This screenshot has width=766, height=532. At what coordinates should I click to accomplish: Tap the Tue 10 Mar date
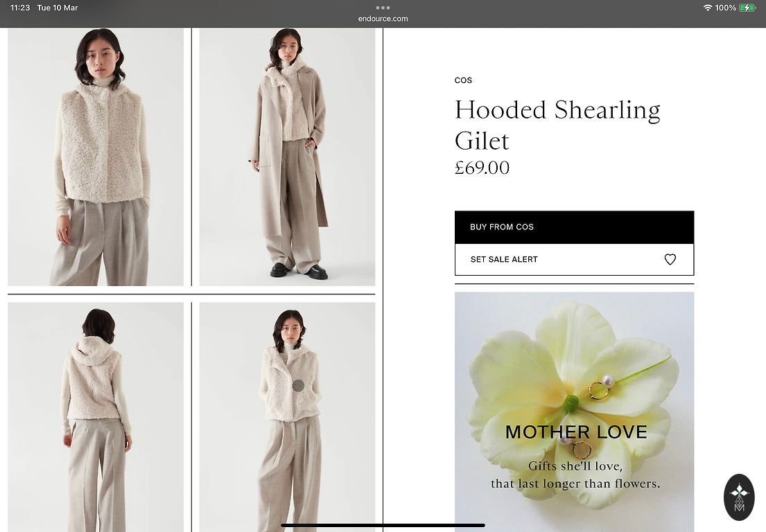pyautogui.click(x=58, y=8)
